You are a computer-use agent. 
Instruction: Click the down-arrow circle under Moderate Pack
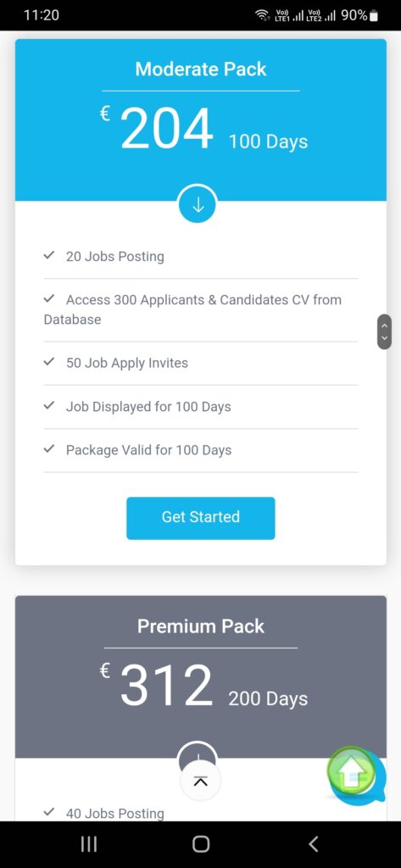tap(198, 204)
